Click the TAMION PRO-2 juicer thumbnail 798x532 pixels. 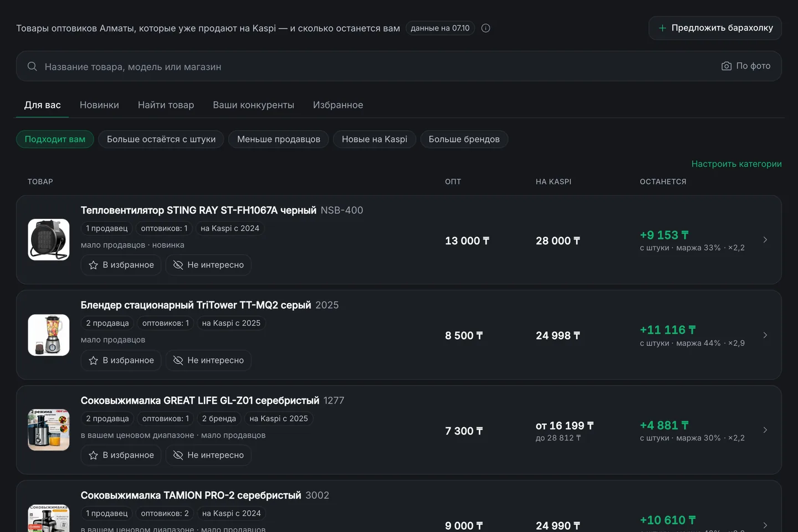[49, 518]
